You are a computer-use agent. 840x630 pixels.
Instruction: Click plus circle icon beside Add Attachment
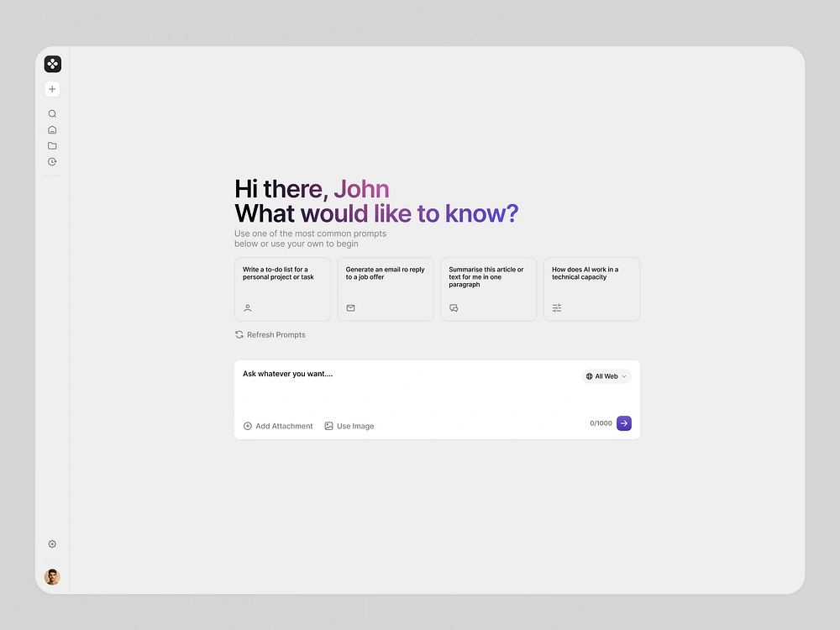click(248, 426)
